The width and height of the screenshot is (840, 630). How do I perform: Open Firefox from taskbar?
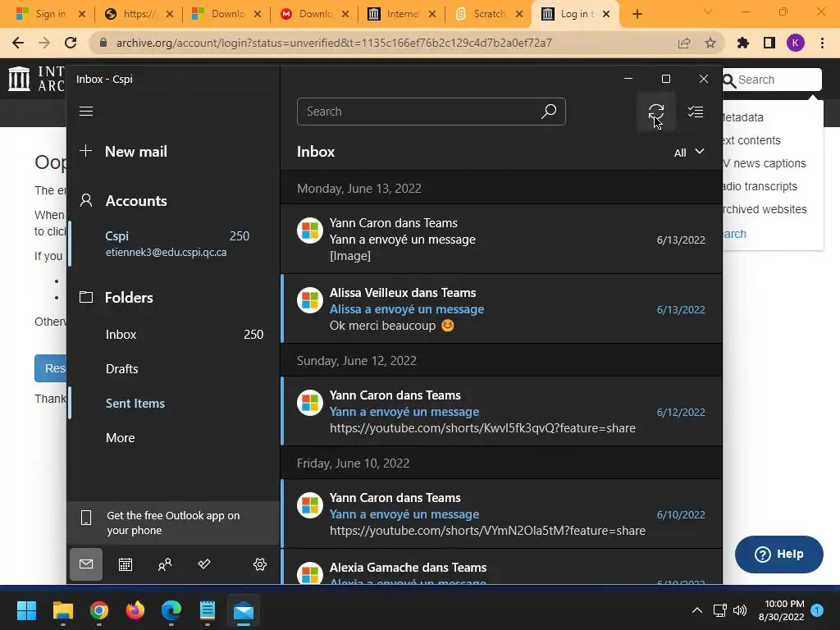coord(135,610)
